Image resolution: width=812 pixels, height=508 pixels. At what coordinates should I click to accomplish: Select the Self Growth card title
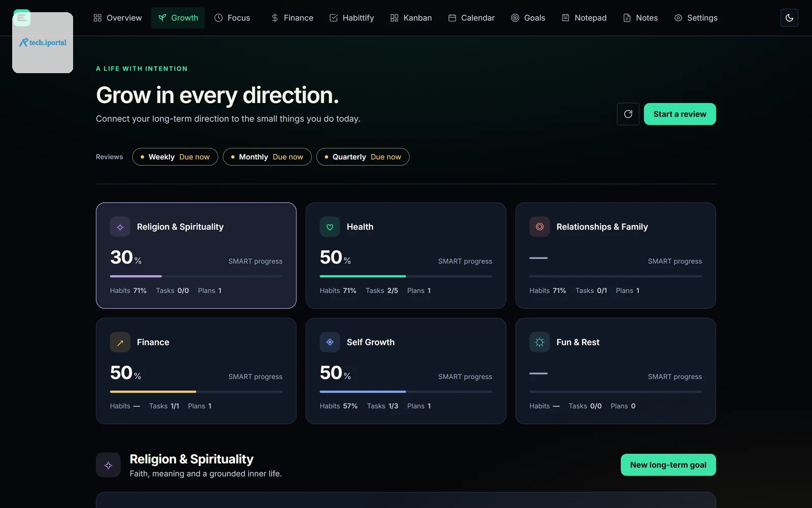[x=370, y=342]
